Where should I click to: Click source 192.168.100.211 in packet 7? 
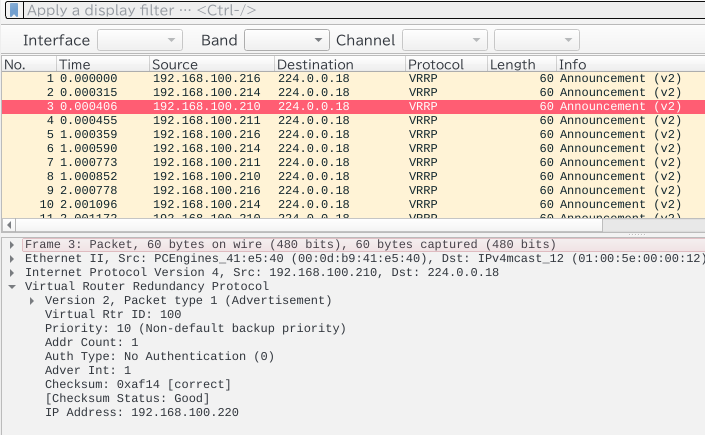[x=207, y=162]
